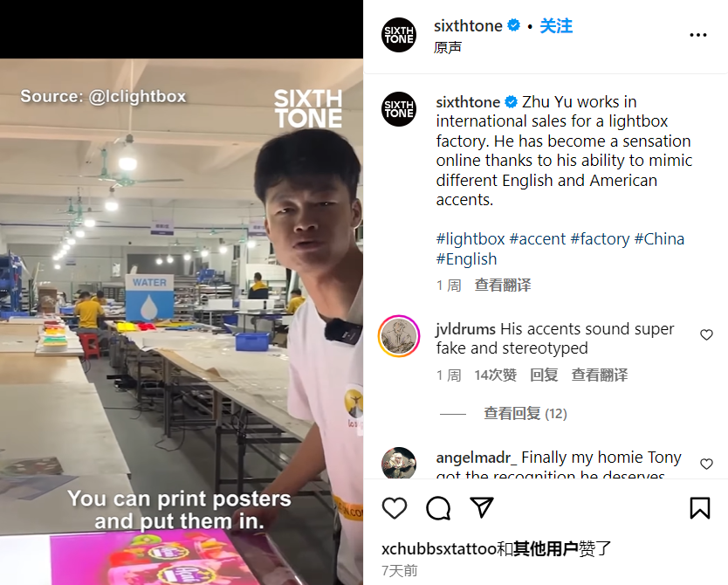Follow sixthtone with 关注 button
The height and width of the screenshot is (585, 728).
click(556, 26)
